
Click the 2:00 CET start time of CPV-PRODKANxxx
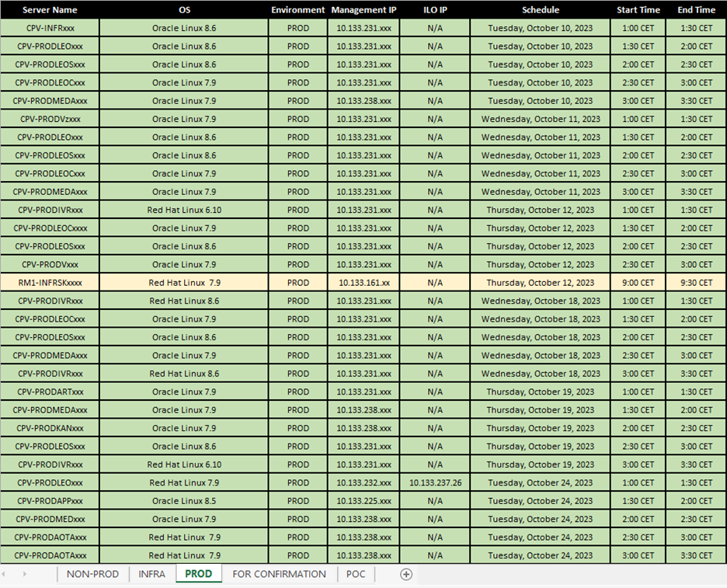(638, 428)
